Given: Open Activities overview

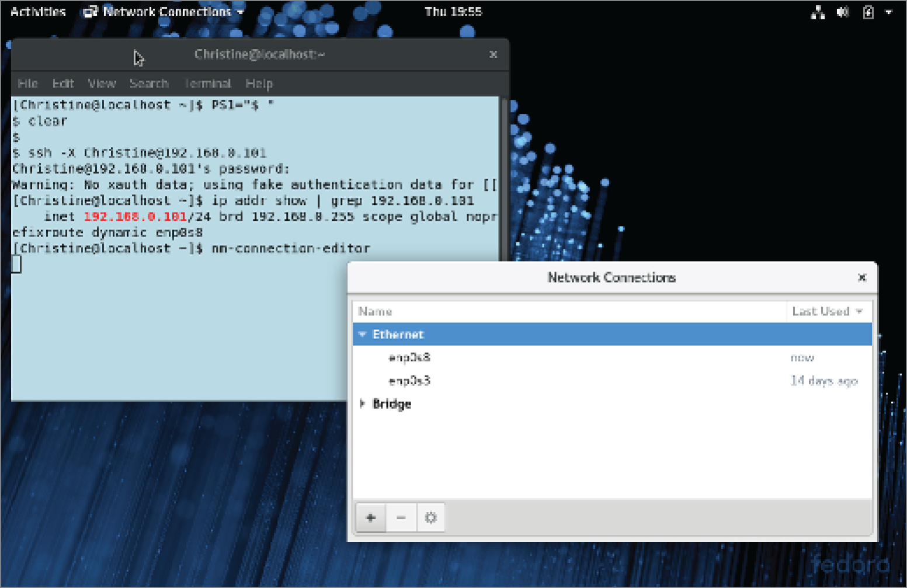Looking at the screenshot, I should pos(38,12).
